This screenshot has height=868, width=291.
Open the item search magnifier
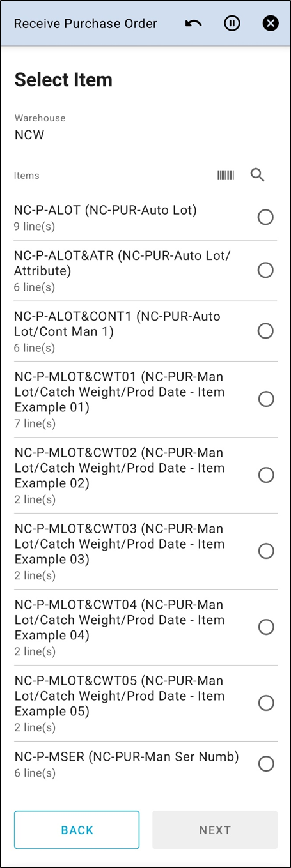[258, 175]
